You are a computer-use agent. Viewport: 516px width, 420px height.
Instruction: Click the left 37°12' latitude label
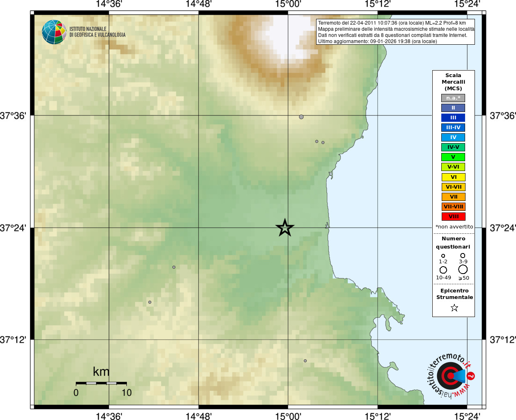tap(13, 340)
